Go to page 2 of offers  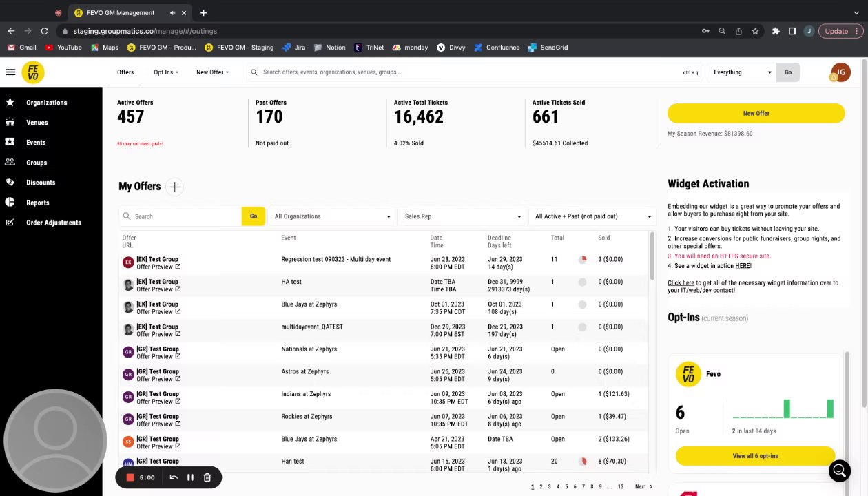click(x=541, y=486)
